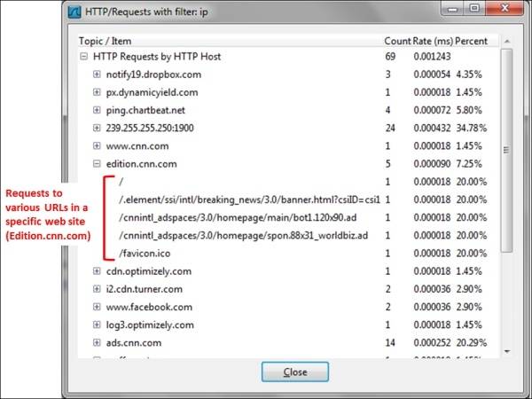Expand 239.255.255.250:1900 node
Image resolution: width=532 pixels, height=399 pixels.
[x=97, y=128]
